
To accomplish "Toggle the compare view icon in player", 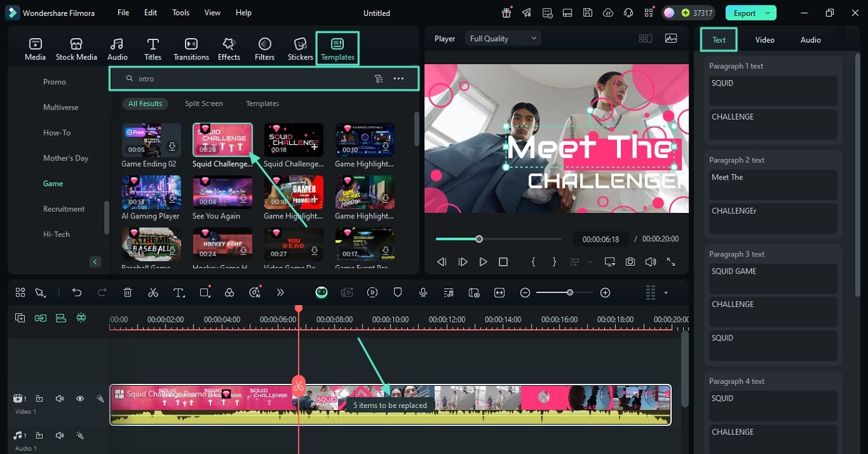I will (645, 39).
